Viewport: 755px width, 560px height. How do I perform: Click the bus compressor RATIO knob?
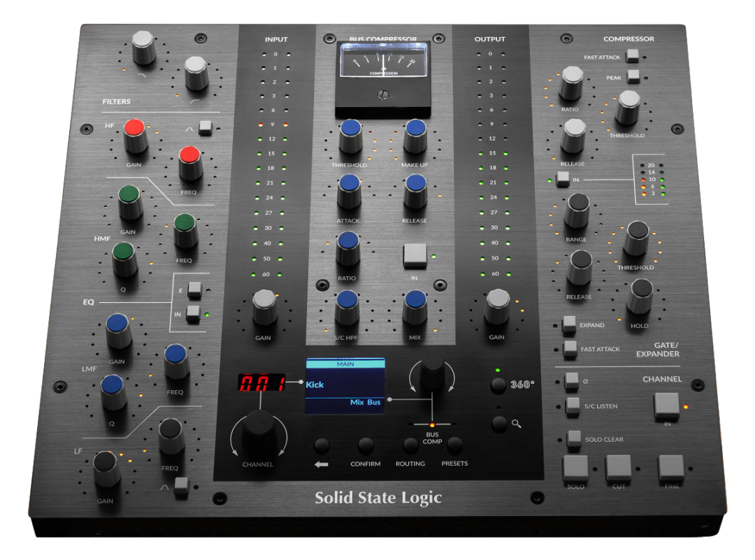347,248
